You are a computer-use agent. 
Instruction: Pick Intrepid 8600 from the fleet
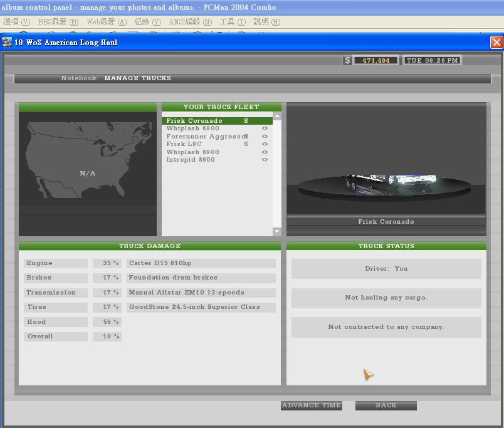191,160
